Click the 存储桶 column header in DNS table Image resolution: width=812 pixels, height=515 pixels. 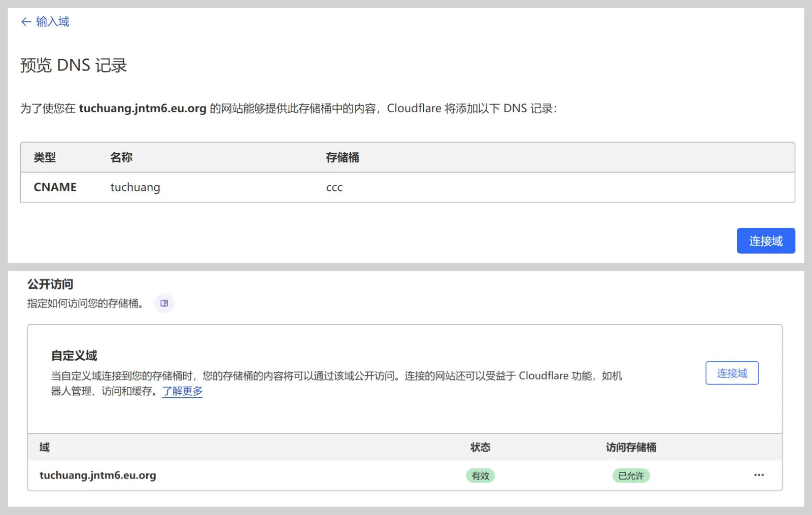click(342, 158)
